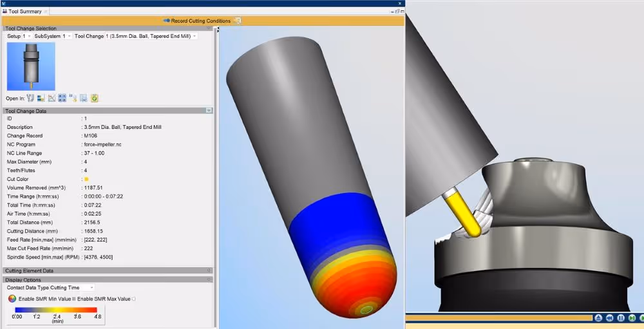Click the fifth Open In icon with lock

point(73,98)
